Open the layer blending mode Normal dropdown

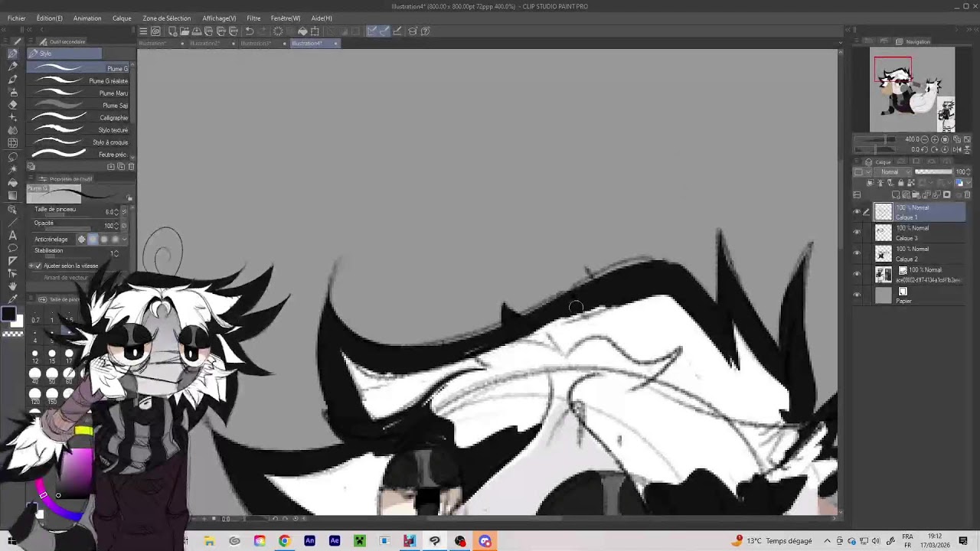pyautogui.click(x=894, y=172)
